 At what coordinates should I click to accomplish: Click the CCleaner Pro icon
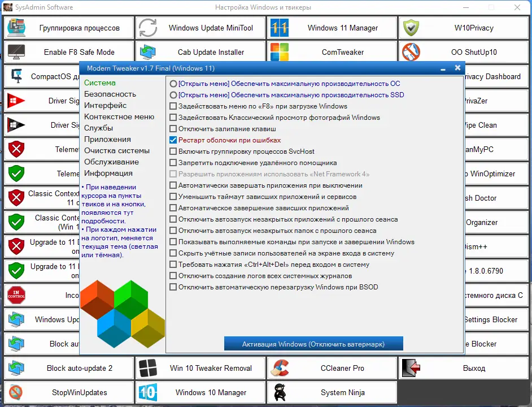(280, 368)
